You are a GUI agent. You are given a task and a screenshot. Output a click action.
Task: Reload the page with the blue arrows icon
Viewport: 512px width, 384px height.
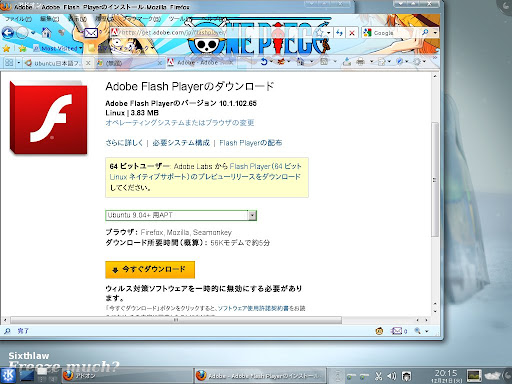pos(339,33)
